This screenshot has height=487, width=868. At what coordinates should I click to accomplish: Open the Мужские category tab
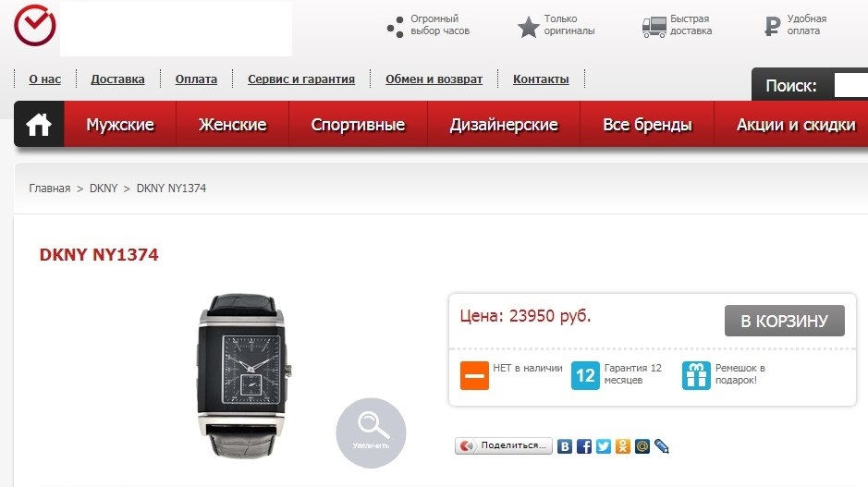120,125
